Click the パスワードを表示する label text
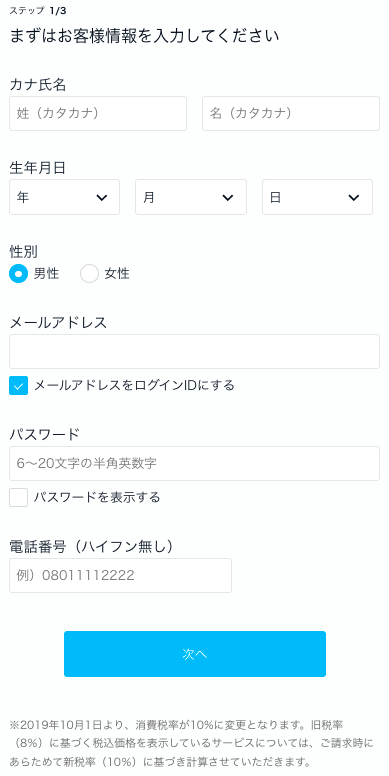 (97, 497)
